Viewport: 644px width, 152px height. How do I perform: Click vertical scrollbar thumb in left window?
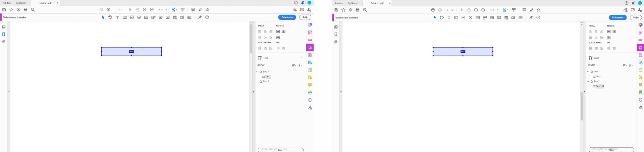click(251, 40)
